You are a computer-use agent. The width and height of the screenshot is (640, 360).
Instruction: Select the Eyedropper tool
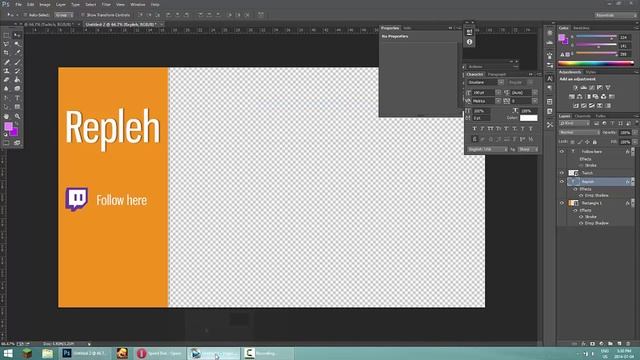tap(17, 53)
